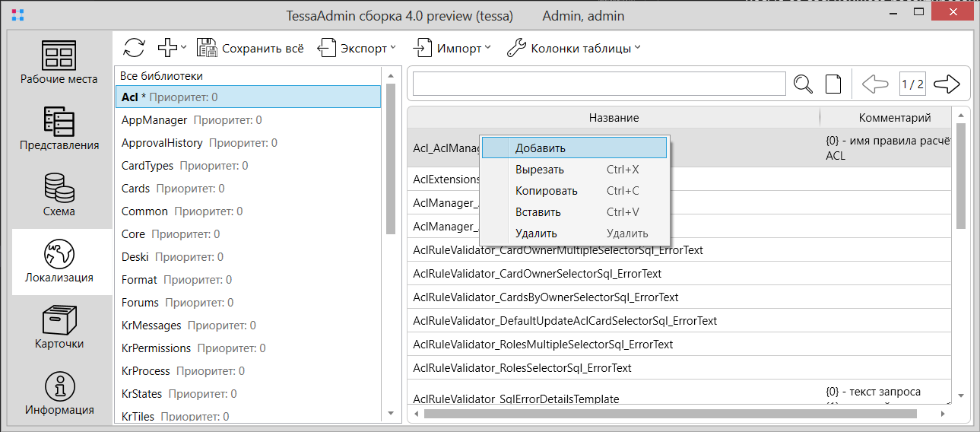Choose Удалить in context menu
The width and height of the screenshot is (980, 432).
(575, 233)
